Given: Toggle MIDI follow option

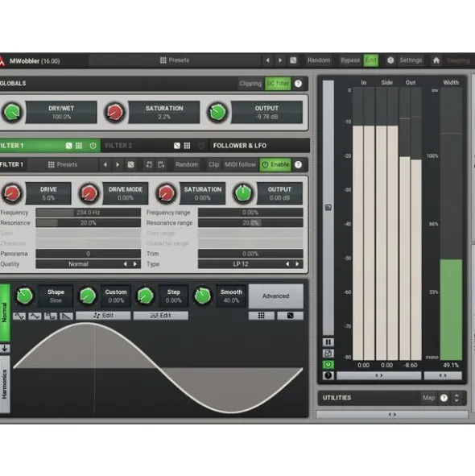Looking at the screenshot, I should [x=240, y=164].
